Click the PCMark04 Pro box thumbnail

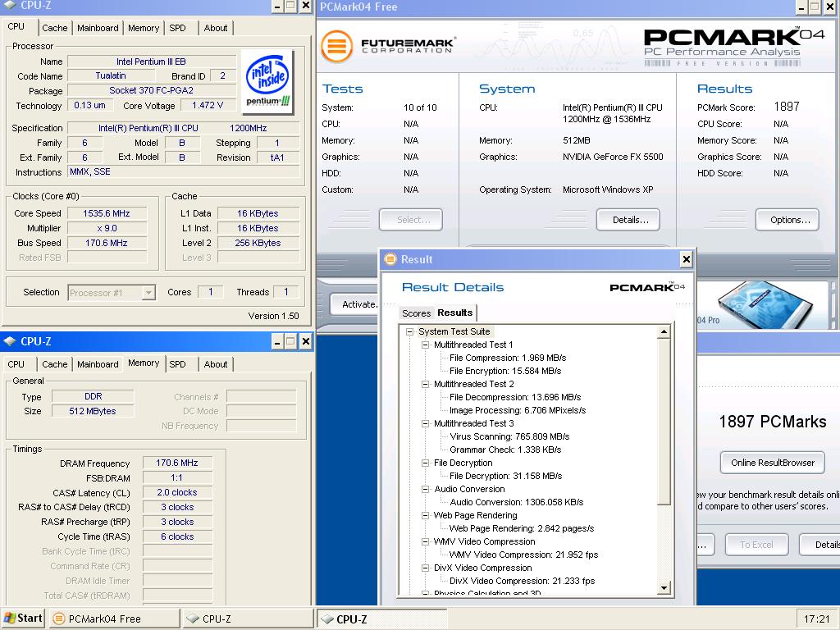click(764, 304)
